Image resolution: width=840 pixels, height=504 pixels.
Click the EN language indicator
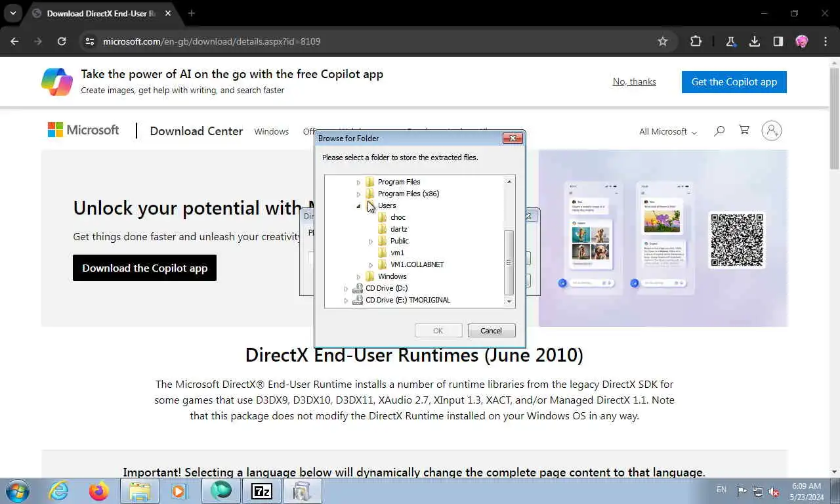(721, 490)
